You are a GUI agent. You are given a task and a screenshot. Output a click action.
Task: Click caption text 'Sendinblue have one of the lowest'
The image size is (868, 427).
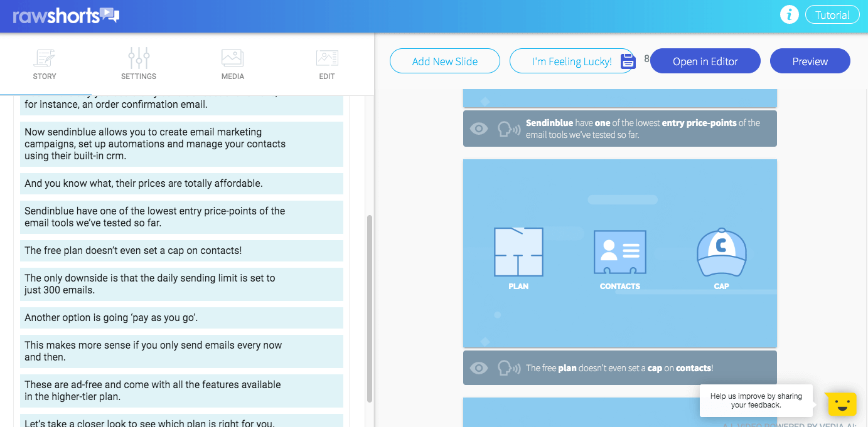coord(643,129)
